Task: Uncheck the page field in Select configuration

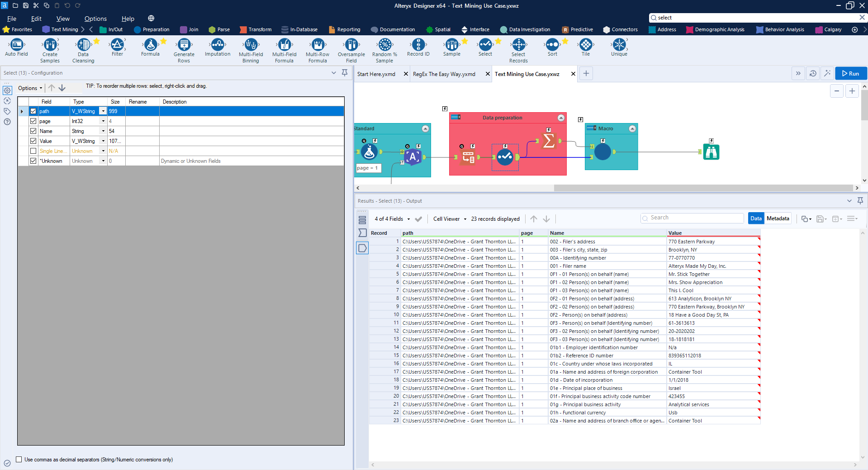Action: (33, 121)
